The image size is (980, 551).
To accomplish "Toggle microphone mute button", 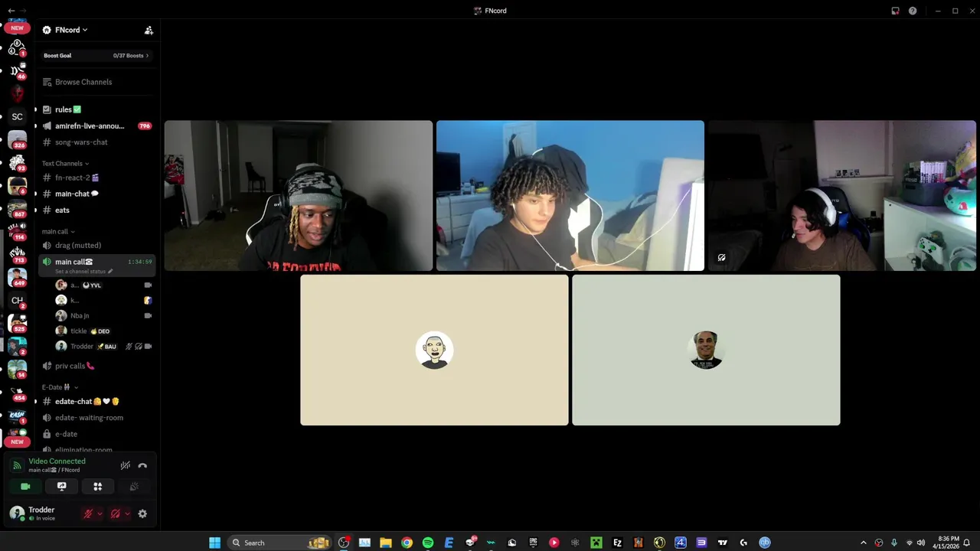I will tap(88, 514).
